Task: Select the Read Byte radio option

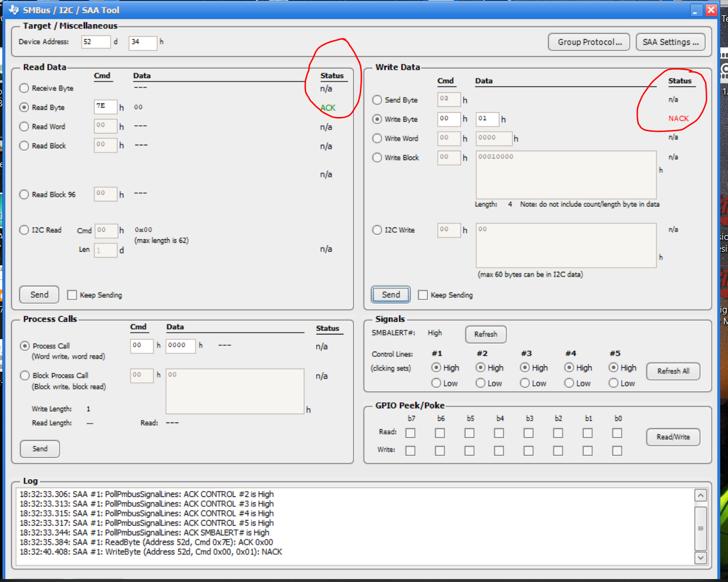Action: point(24,108)
